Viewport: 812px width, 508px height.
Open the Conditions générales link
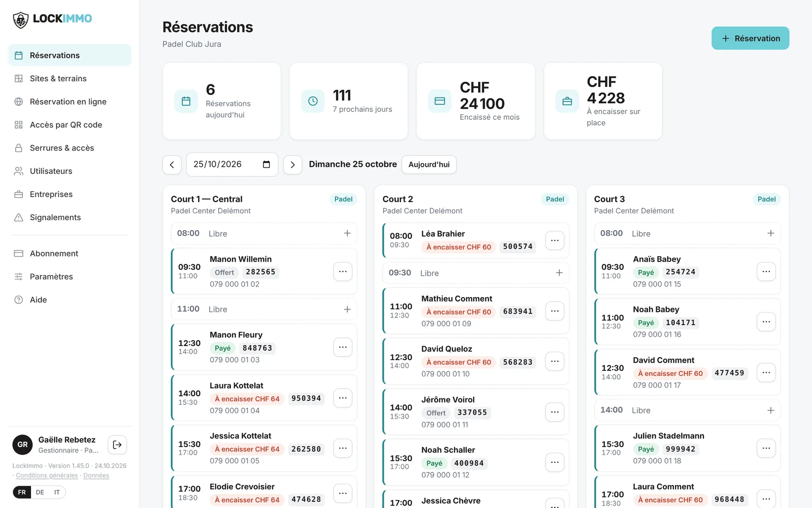click(x=47, y=475)
